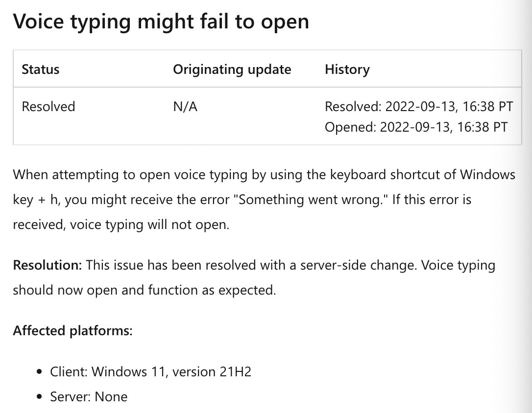The image size is (532, 413).
Task: Click the Server: None list item
Action: click(89, 397)
